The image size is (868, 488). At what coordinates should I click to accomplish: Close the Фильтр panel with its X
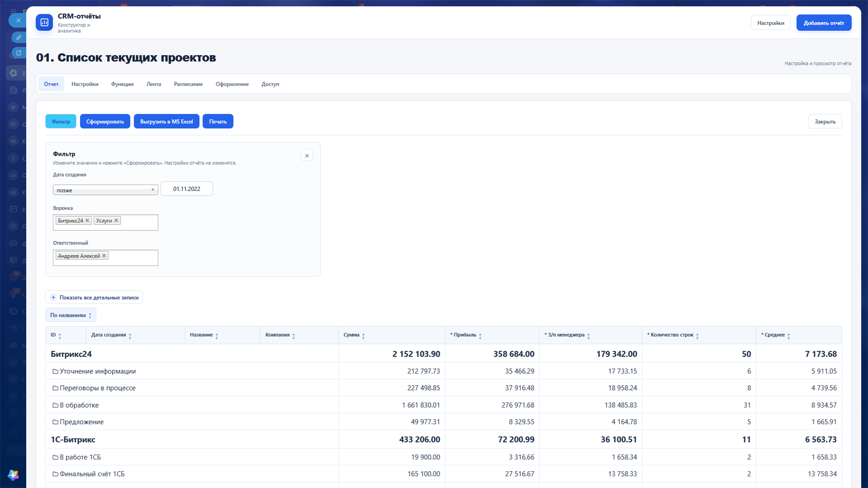point(307,155)
